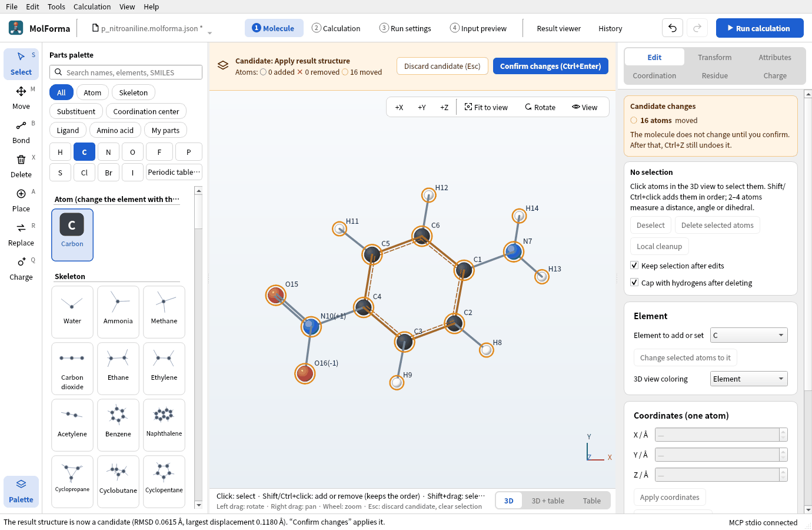Filter palette by Atom category
The width and height of the screenshot is (812, 530).
coord(92,92)
